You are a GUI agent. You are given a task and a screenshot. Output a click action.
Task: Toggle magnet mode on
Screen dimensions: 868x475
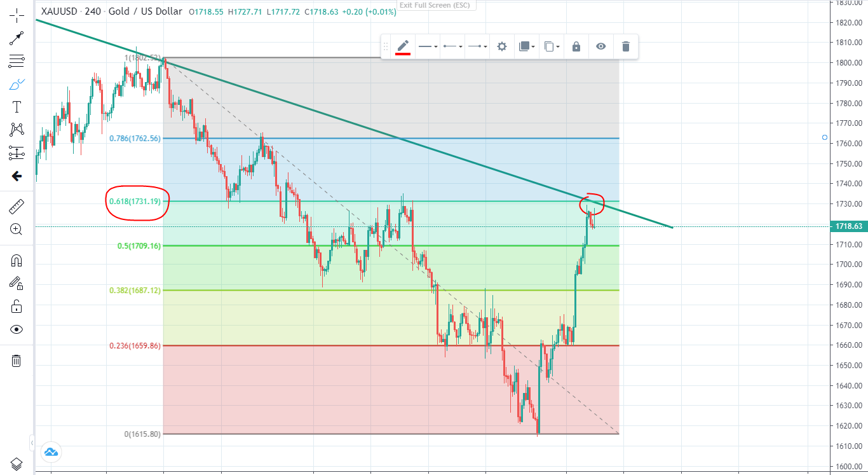point(17,260)
